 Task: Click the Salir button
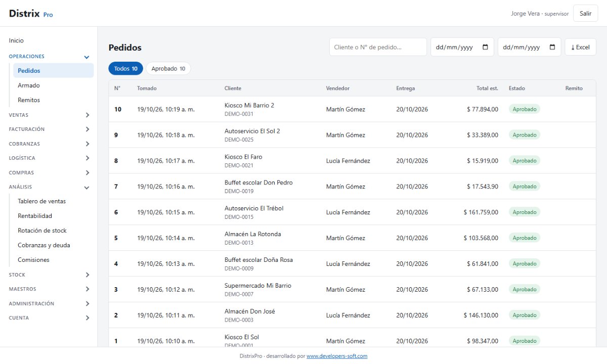pos(586,14)
